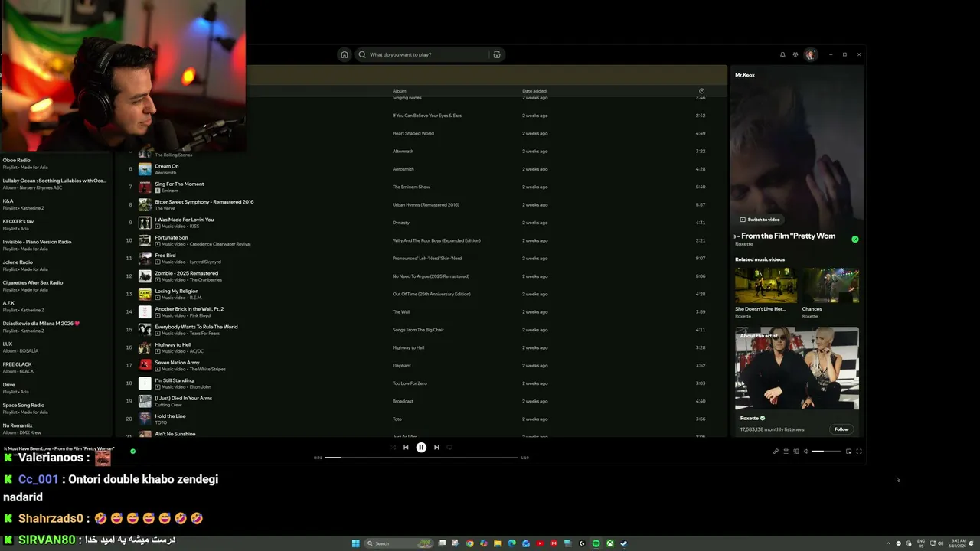Open the play queue icon

point(786,452)
